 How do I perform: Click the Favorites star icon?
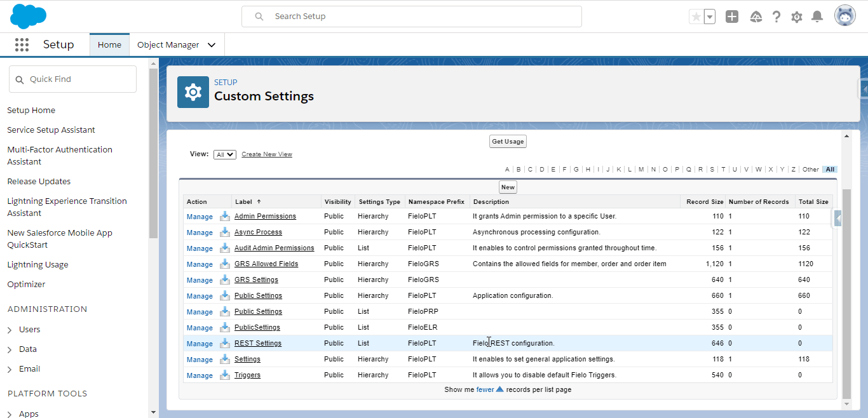(696, 17)
